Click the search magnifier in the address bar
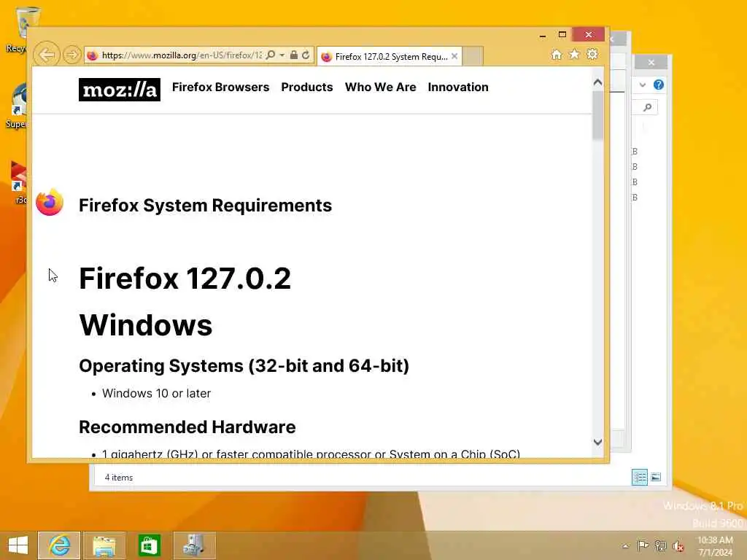This screenshot has height=560, width=747. pyautogui.click(x=271, y=55)
